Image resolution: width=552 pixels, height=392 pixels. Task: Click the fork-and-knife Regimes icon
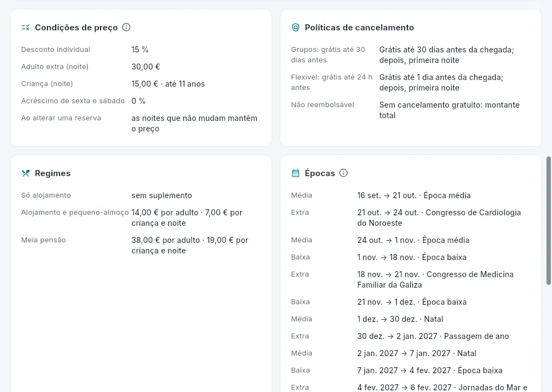[x=26, y=173]
